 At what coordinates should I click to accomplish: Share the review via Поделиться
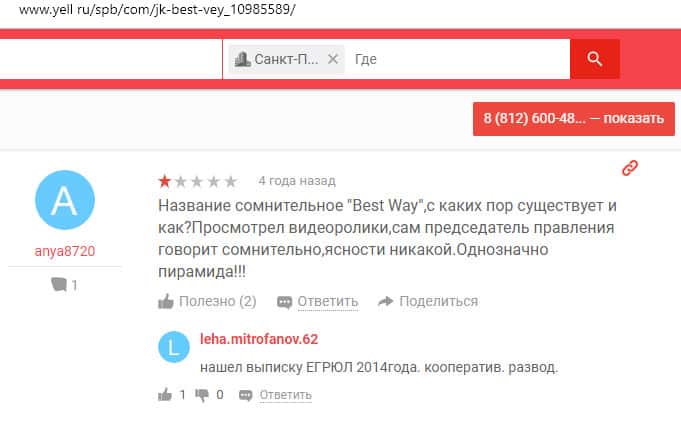coord(428,301)
